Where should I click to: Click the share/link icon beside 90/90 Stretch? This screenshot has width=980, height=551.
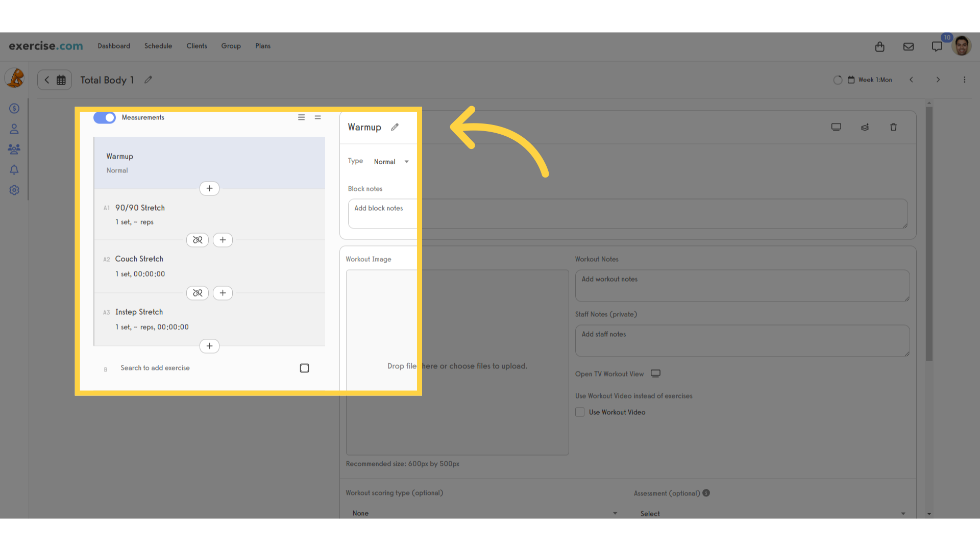click(x=197, y=239)
